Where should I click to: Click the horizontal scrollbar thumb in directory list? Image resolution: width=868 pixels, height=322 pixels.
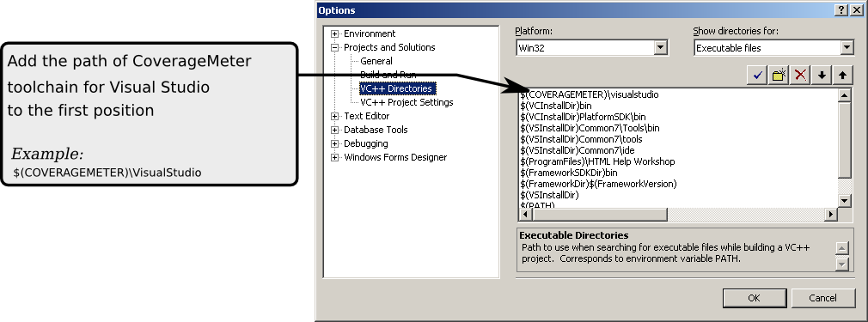point(600,214)
